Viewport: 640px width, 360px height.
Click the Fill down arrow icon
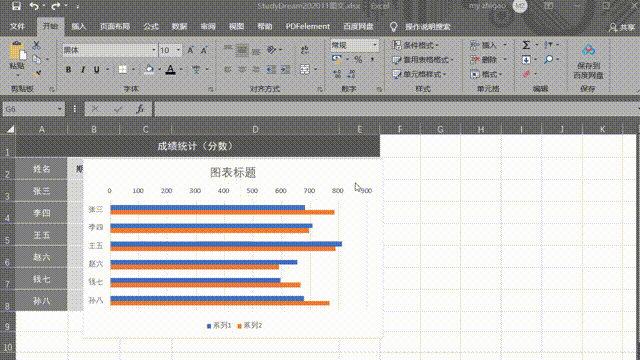pyautogui.click(x=527, y=60)
